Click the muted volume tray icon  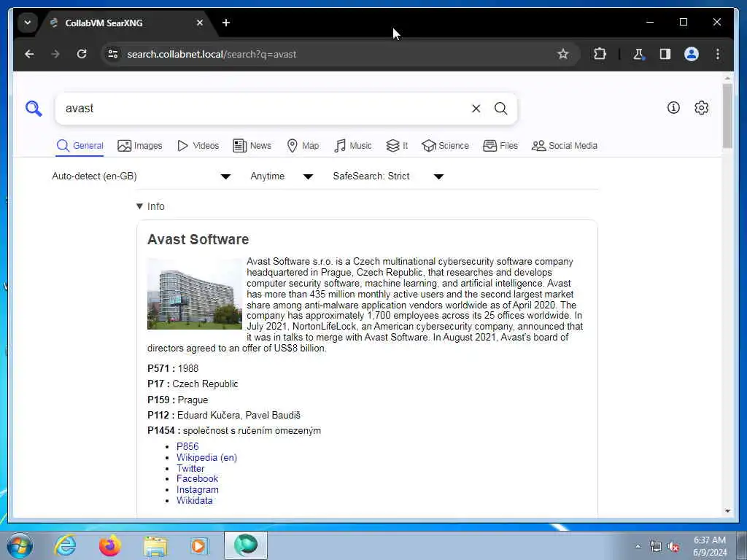673,547
